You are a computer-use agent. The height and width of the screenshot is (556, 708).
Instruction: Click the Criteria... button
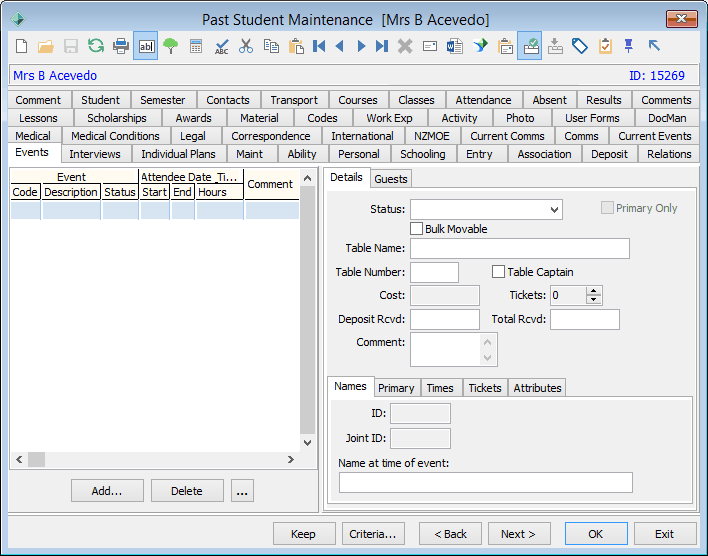pyautogui.click(x=373, y=534)
